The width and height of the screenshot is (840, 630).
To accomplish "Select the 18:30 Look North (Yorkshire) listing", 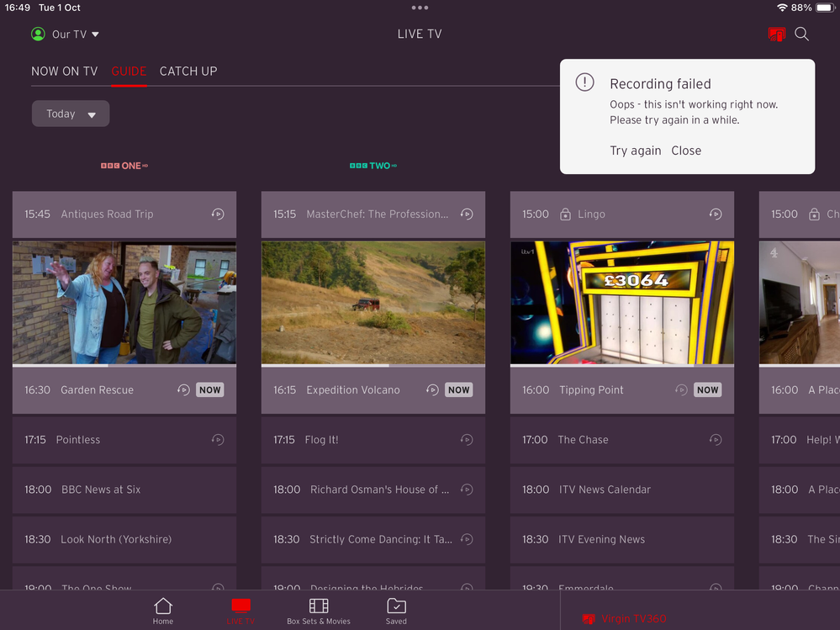I will 124,539.
